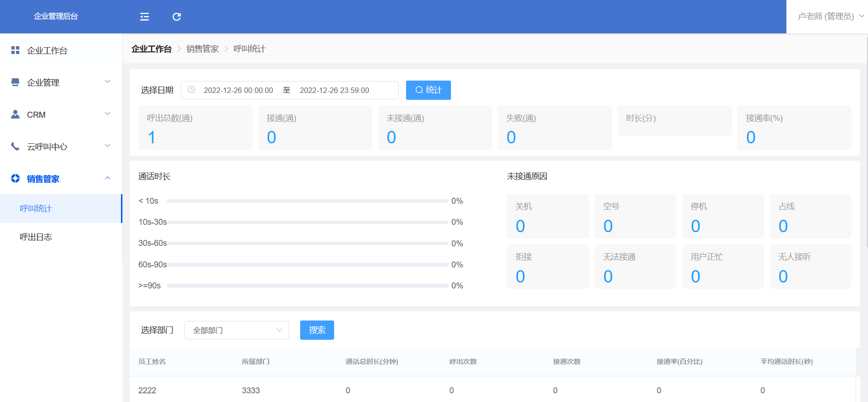The image size is (868, 402).
Task: Click the 平均通话时长(秒) column header
Action: point(787,362)
